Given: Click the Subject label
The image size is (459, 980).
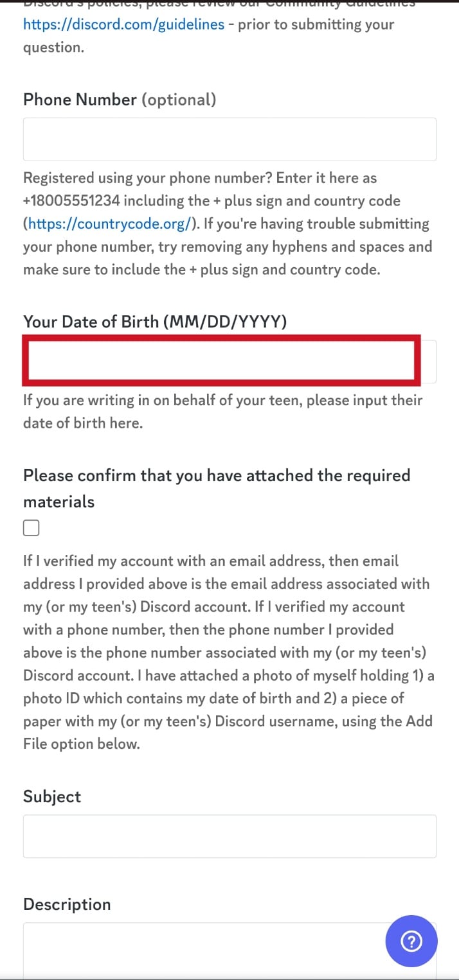Looking at the screenshot, I should pyautogui.click(x=52, y=796).
